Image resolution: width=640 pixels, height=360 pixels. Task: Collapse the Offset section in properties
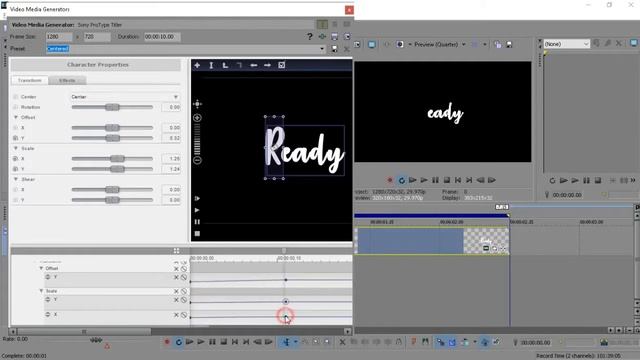coord(16,118)
